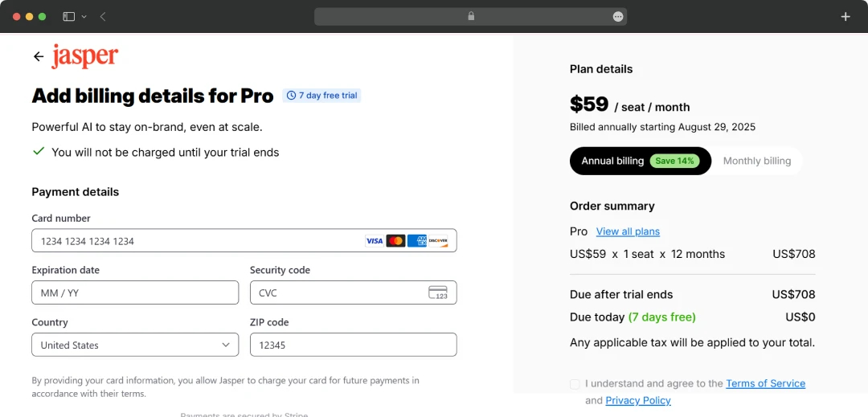Switch to Monthly billing
Image resolution: width=868 pixels, height=417 pixels.
tap(756, 161)
